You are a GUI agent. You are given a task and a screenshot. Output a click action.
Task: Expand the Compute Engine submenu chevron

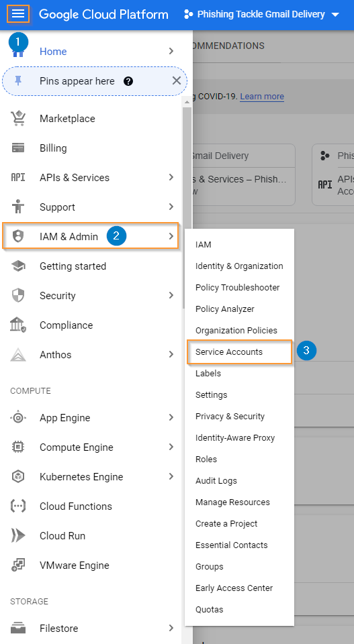click(x=171, y=447)
